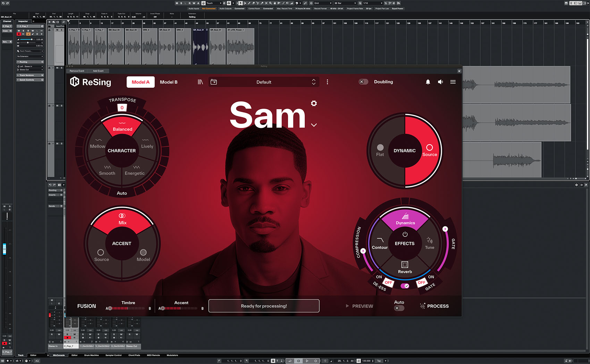
Task: Open the No Extension dropdown
Action: [30, 56]
